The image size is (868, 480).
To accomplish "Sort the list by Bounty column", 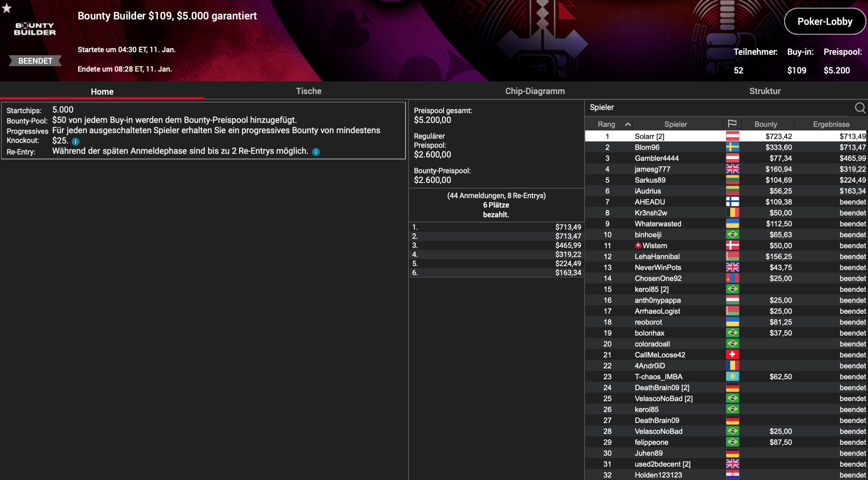I will pos(766,124).
